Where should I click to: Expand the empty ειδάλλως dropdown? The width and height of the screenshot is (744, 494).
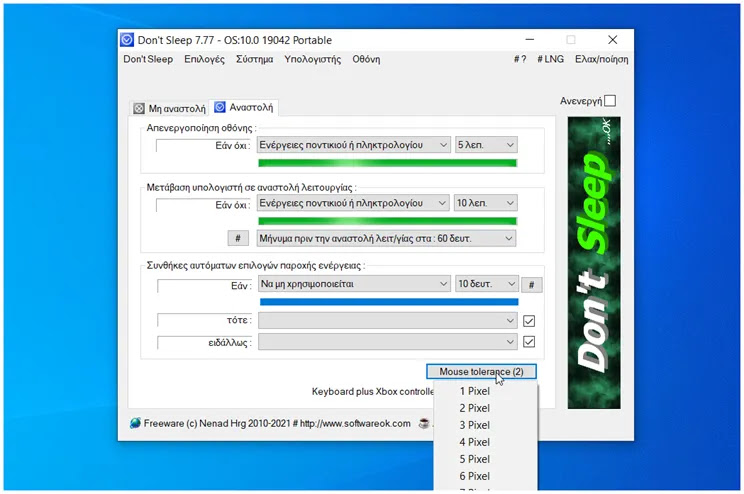coord(388,342)
